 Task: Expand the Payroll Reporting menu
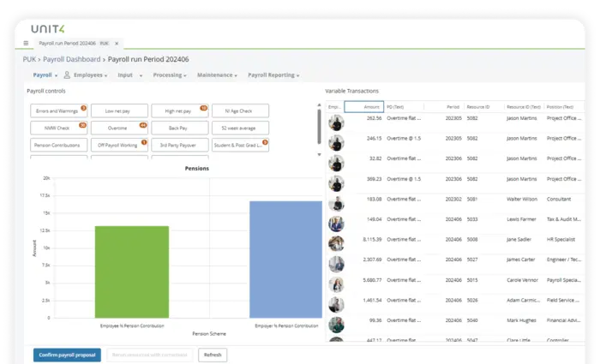(273, 75)
